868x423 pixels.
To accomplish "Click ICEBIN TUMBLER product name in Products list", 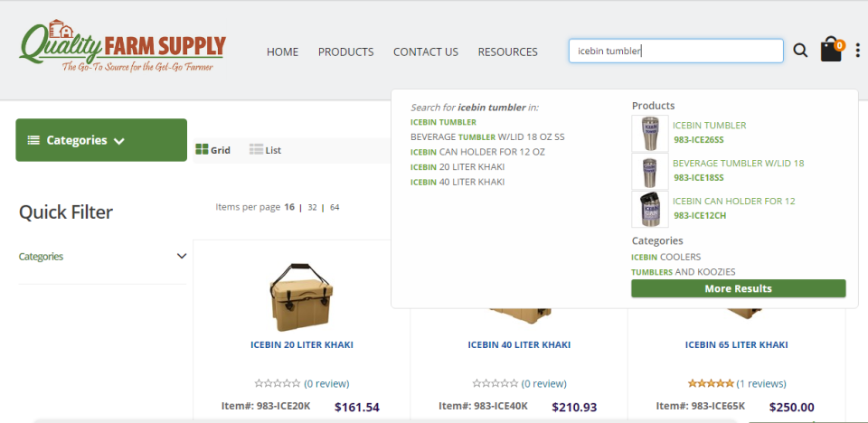I will [x=709, y=126].
